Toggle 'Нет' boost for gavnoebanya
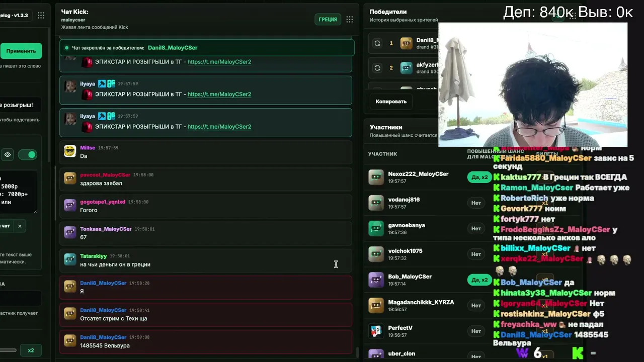Screen dimensions: 644x362 476,228
